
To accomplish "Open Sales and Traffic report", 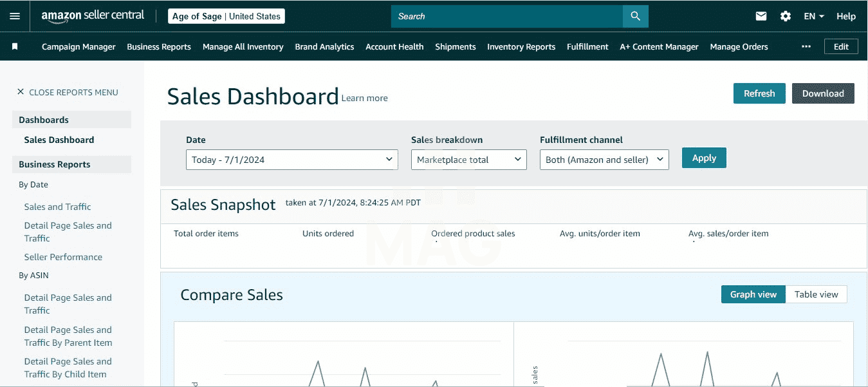I will (57, 207).
